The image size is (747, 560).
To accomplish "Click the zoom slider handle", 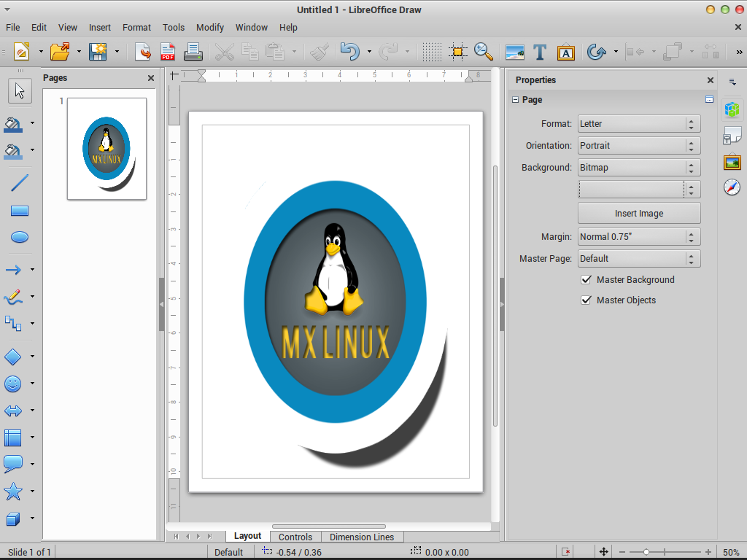I will tap(646, 552).
